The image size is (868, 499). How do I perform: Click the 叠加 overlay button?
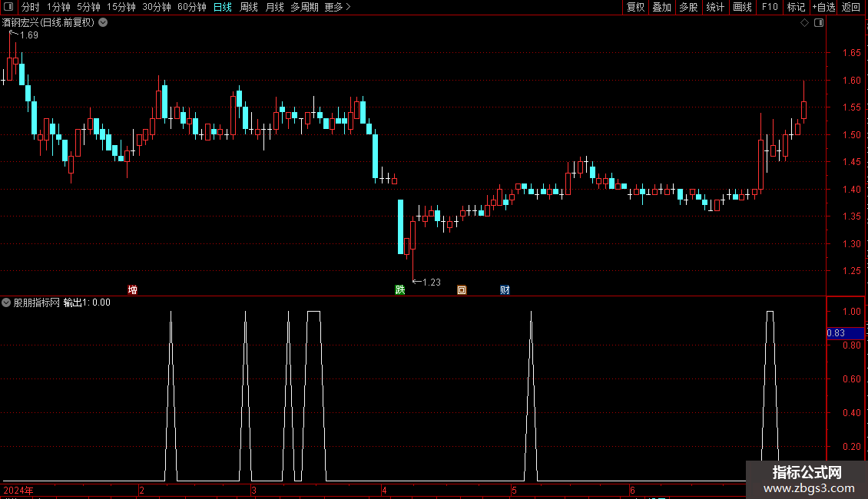661,7
